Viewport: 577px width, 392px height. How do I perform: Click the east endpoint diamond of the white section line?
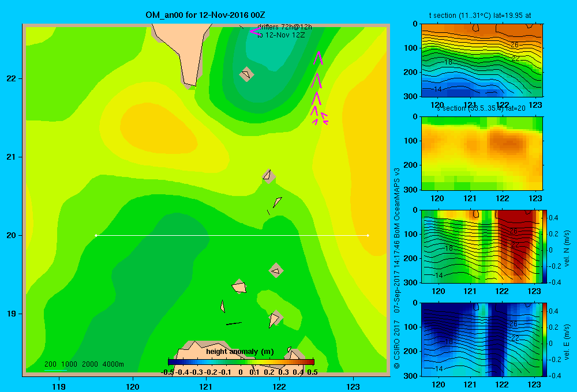368,235
